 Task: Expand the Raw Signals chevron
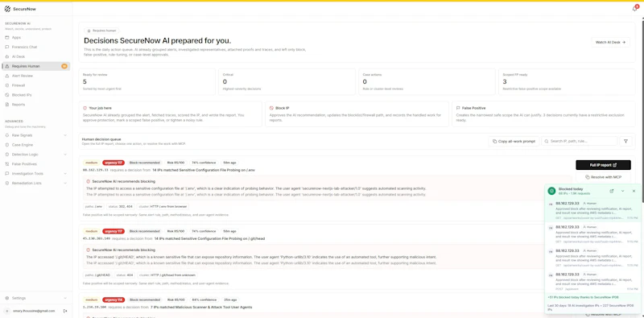[x=65, y=135]
